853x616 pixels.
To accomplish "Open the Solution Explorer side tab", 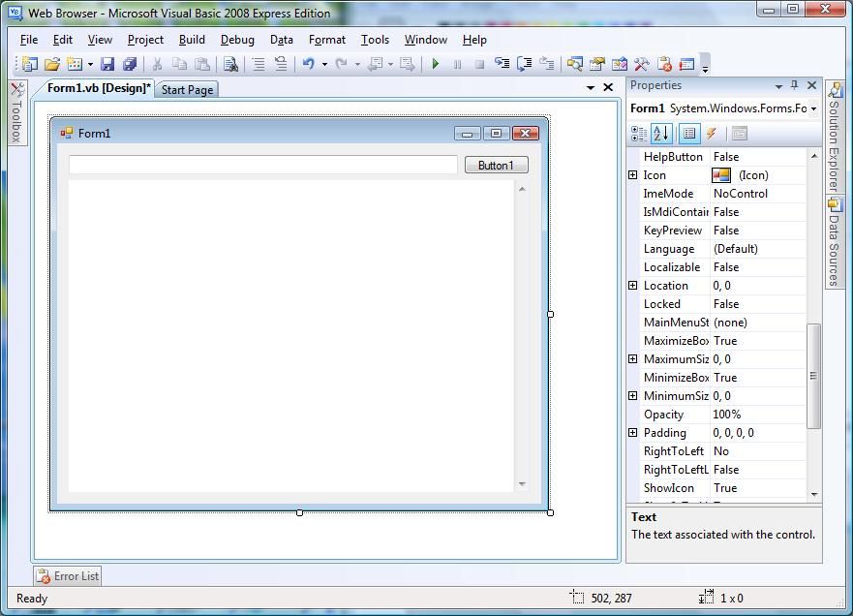I will coord(835,138).
